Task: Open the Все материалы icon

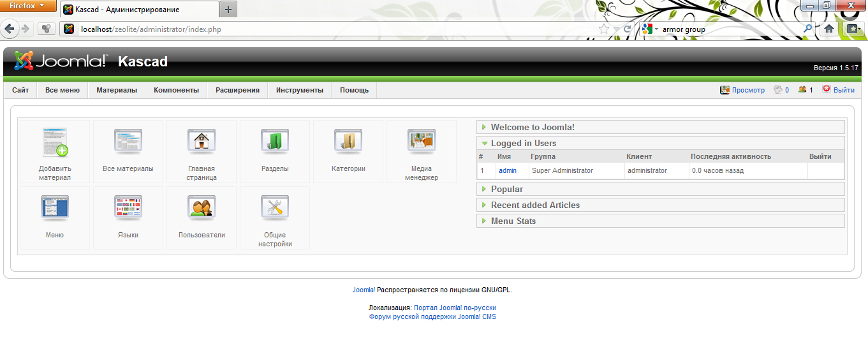Action: pyautogui.click(x=128, y=152)
